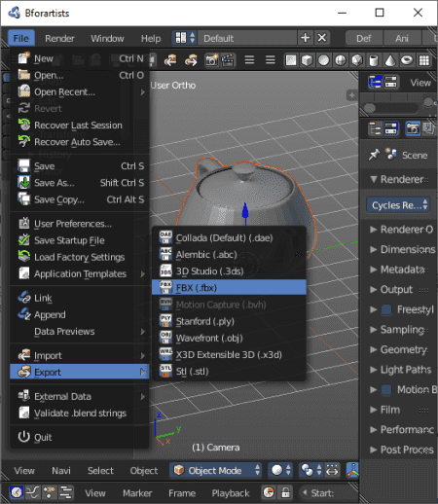Add a grid primitive from toolbar
Viewport: 438px width, 504px height.
point(424,60)
